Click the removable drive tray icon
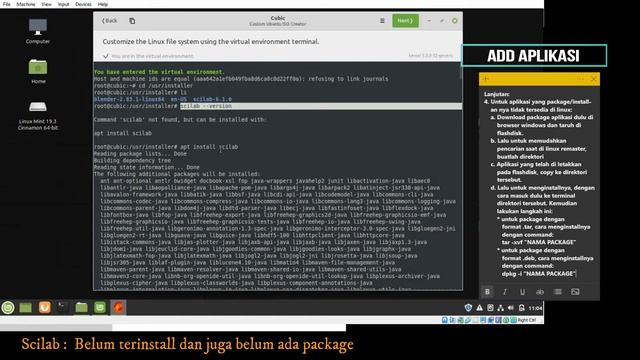 coord(490,308)
